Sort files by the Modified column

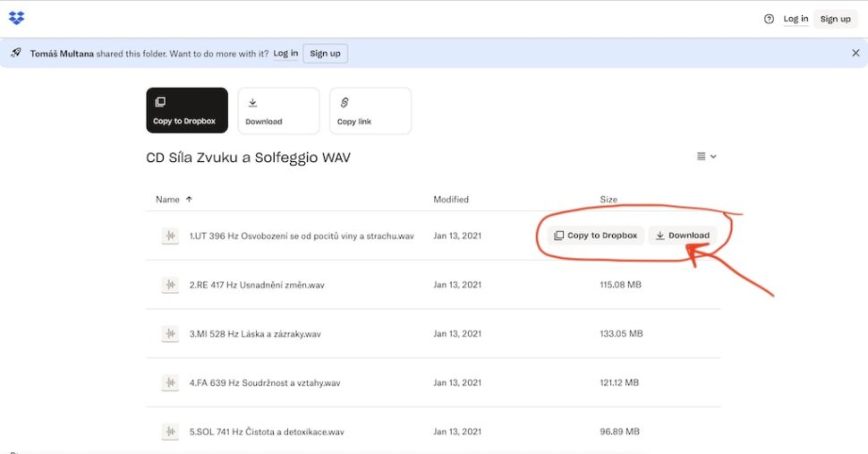coord(451,199)
